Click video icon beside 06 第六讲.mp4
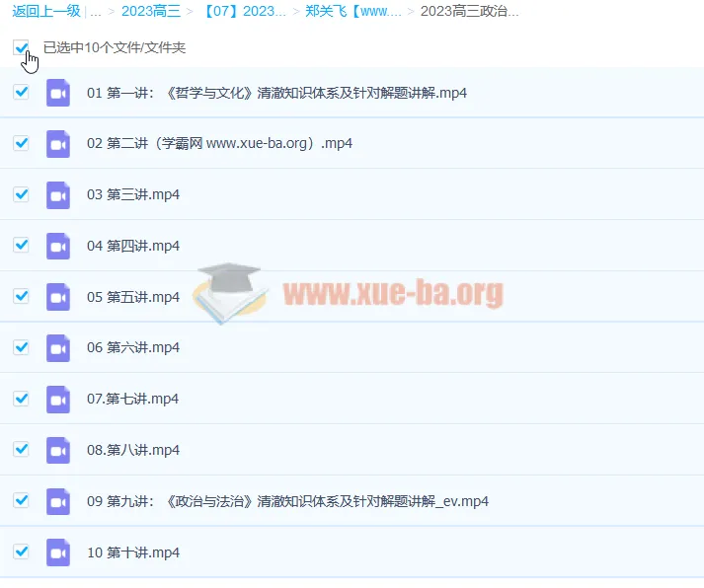 [x=58, y=347]
